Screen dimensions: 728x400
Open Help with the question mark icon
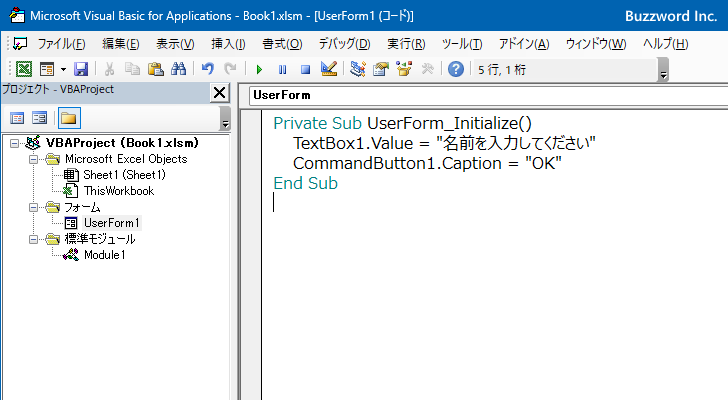(x=456, y=70)
